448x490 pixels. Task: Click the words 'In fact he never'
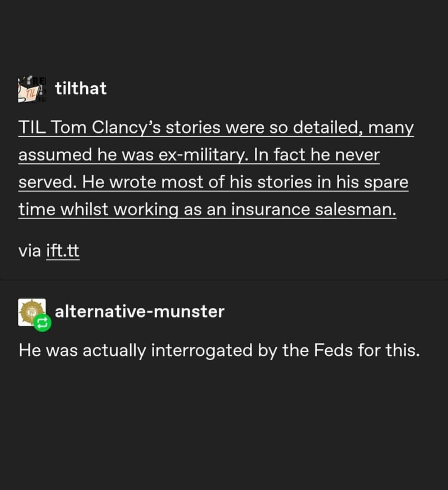[317, 155]
